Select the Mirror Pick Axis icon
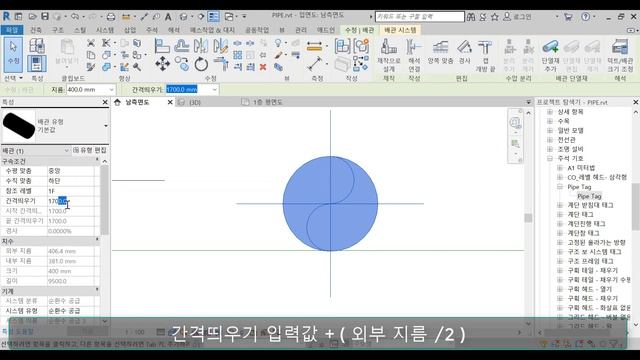The image size is (640, 360). click(200, 46)
